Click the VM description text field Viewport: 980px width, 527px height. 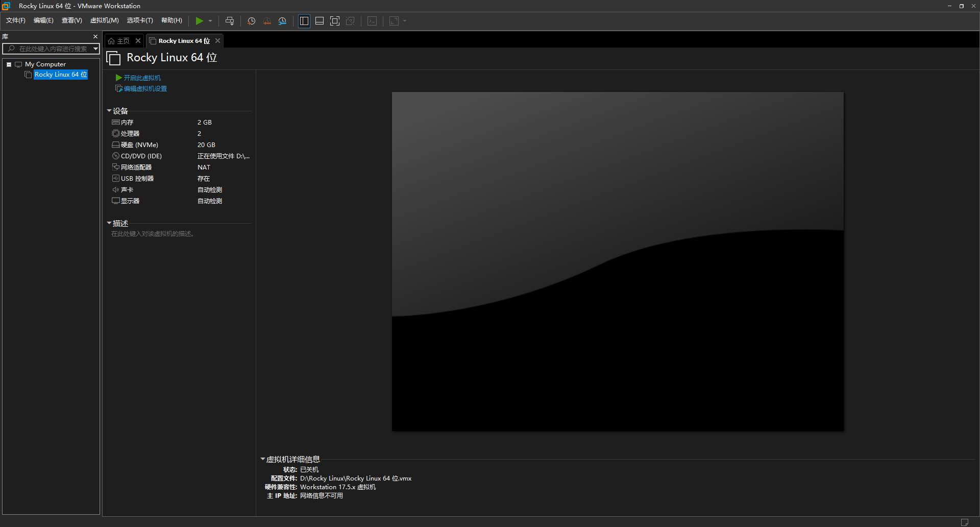tap(180, 234)
